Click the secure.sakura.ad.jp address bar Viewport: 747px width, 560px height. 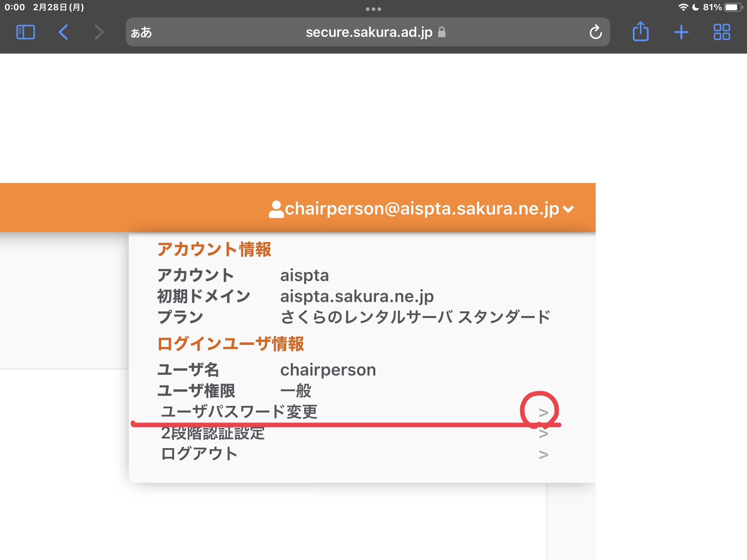(x=368, y=32)
